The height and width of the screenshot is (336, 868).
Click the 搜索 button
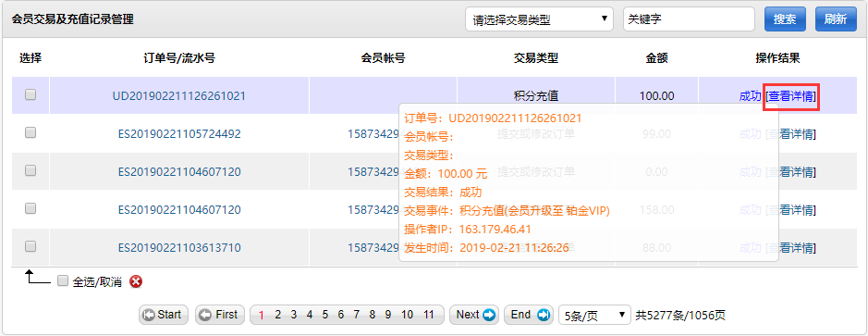785,19
